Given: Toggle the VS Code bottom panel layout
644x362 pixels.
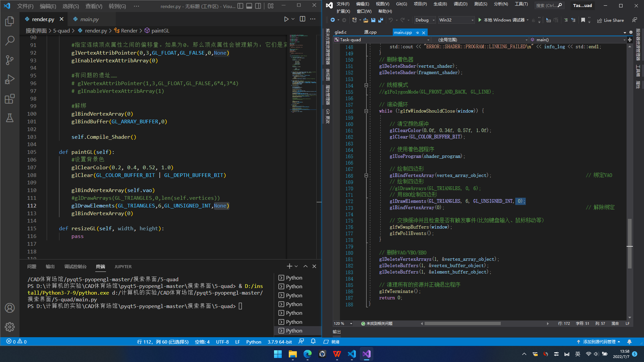Looking at the screenshot, I should [249, 6].
